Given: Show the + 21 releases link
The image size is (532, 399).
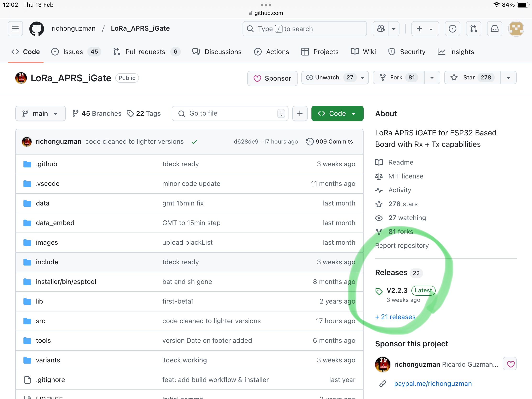Looking at the screenshot, I should 395,317.
